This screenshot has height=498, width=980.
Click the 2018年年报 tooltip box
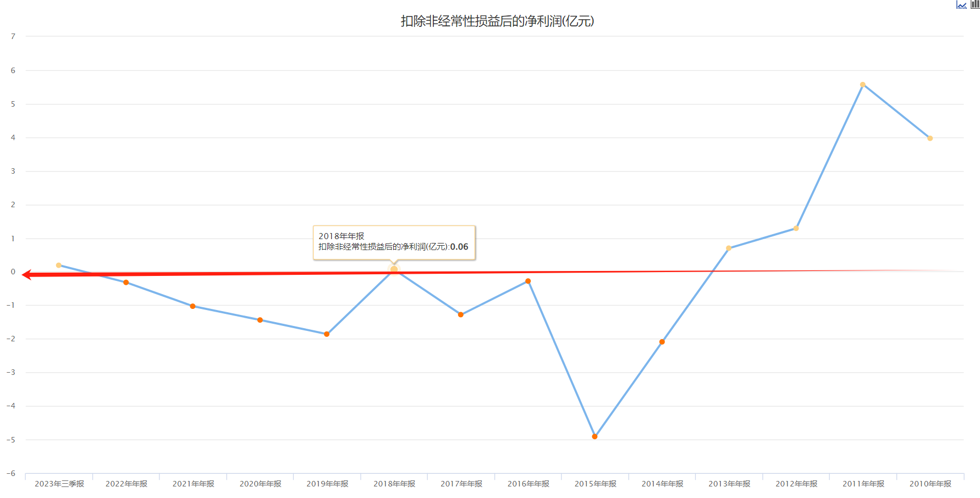point(394,242)
